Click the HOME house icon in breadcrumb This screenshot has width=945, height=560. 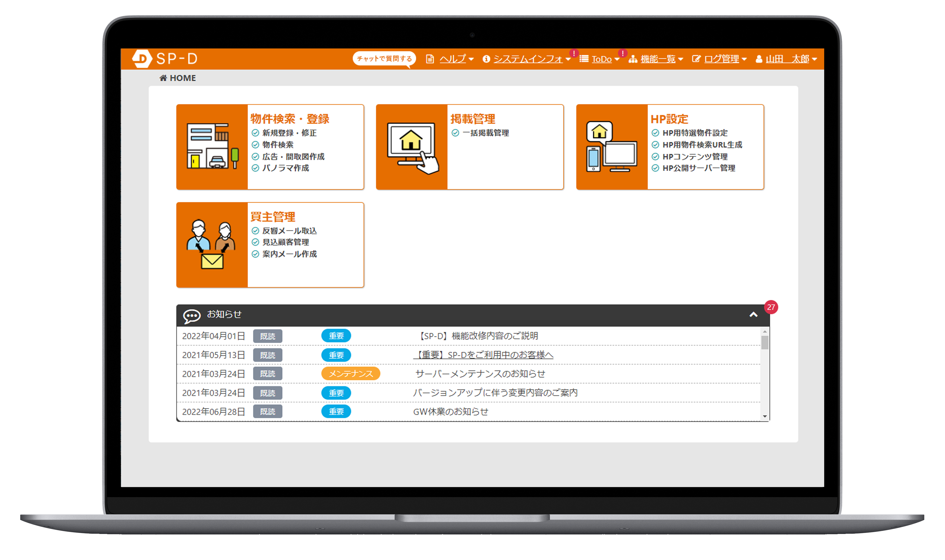coord(163,78)
